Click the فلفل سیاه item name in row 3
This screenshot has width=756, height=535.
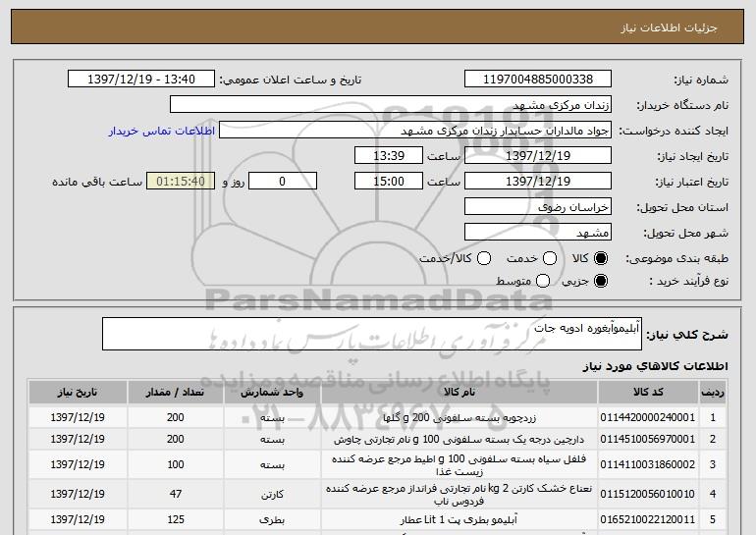click(459, 464)
